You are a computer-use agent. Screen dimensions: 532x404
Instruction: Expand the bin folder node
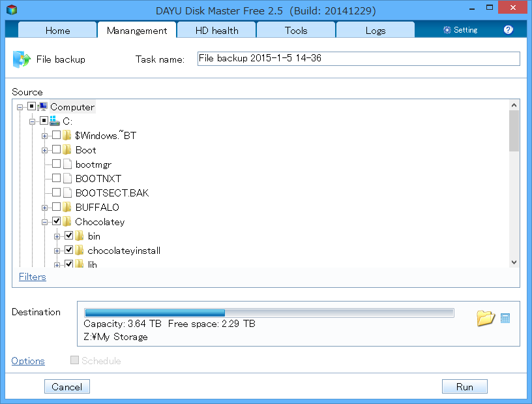(57, 236)
